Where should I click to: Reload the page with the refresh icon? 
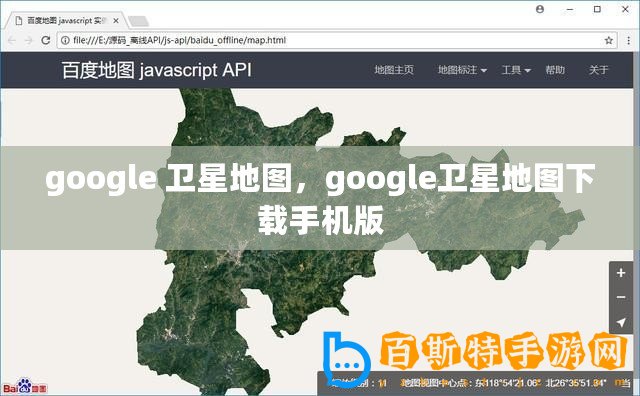46,40
